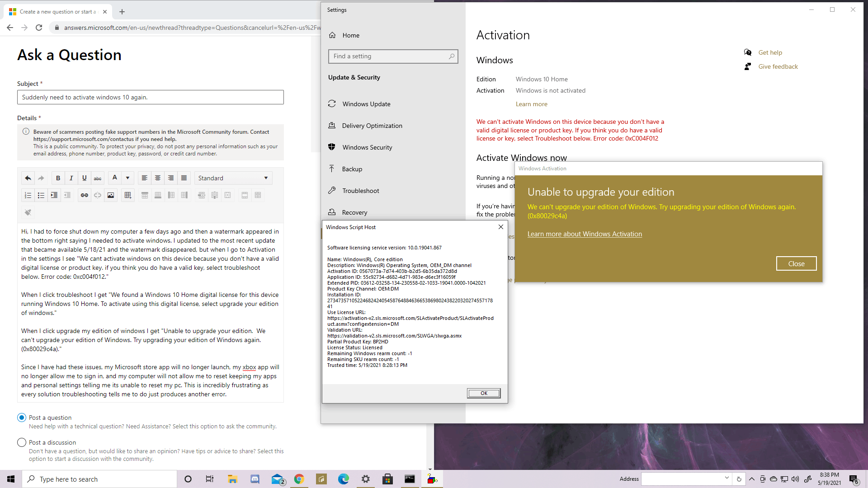Click the Bold formatting button
868x488 pixels.
[58, 178]
